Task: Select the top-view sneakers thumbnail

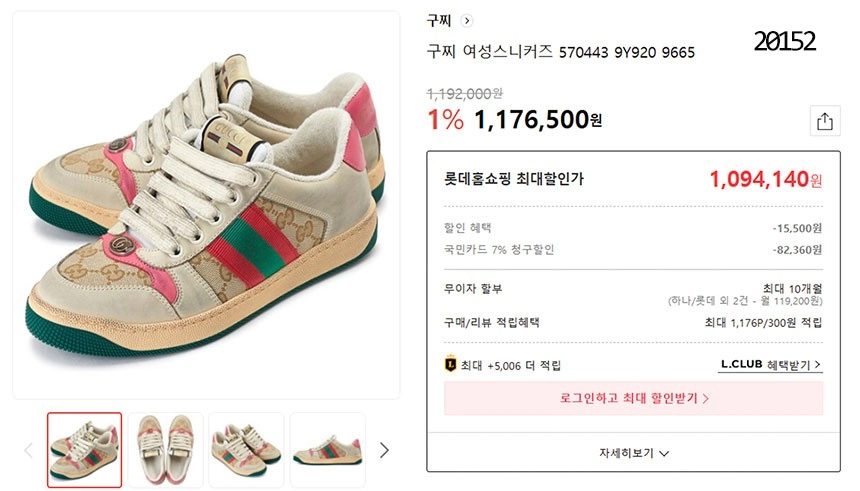Action: (x=165, y=449)
